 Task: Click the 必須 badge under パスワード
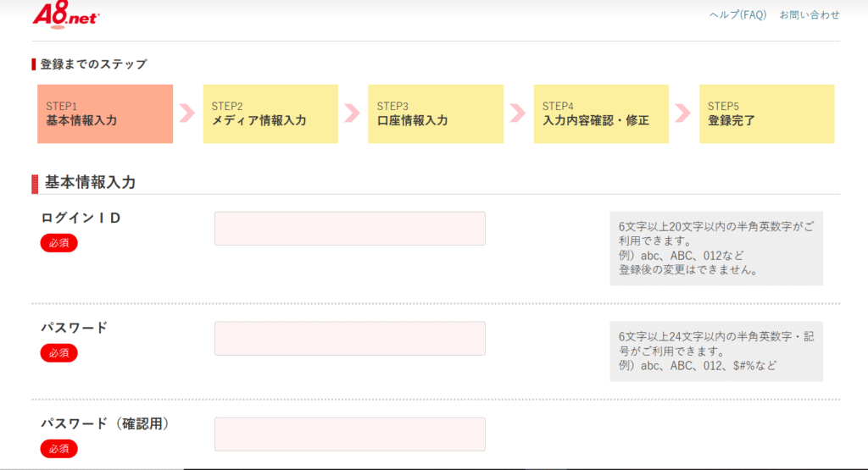(x=58, y=353)
